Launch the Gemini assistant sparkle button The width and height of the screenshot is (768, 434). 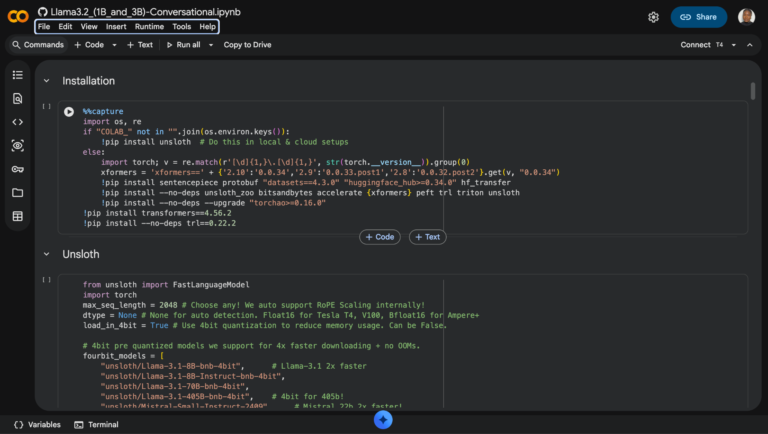[383, 420]
